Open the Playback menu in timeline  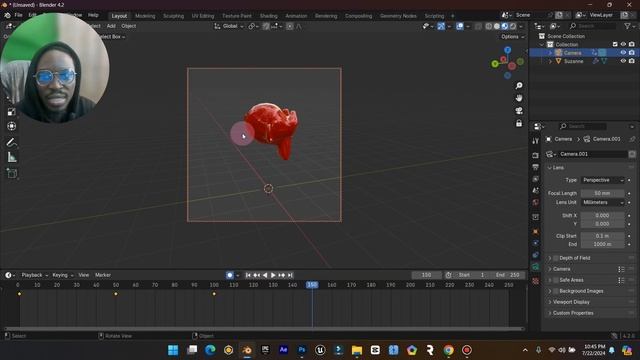pyautogui.click(x=34, y=275)
